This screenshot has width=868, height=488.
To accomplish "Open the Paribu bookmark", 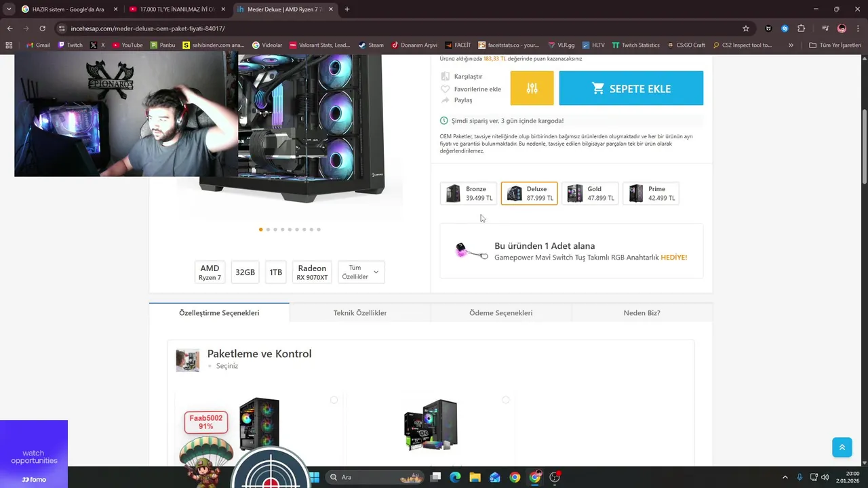I will (163, 45).
